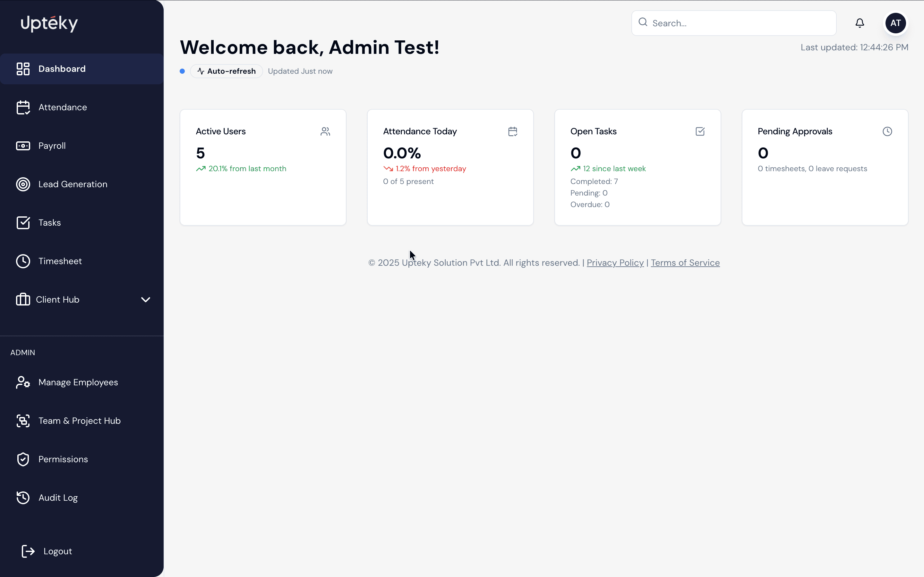
Task: Click the users icon on Active Users card
Action: pos(325,131)
